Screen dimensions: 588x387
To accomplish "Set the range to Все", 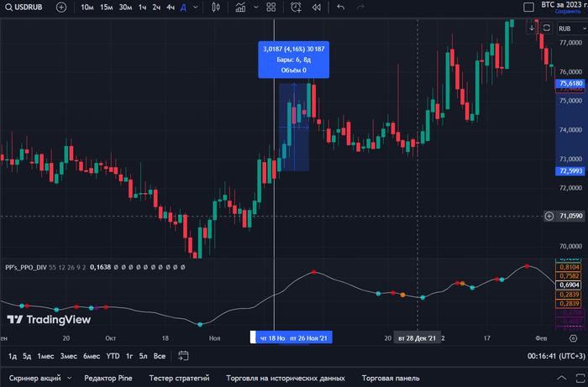I will [160, 356].
